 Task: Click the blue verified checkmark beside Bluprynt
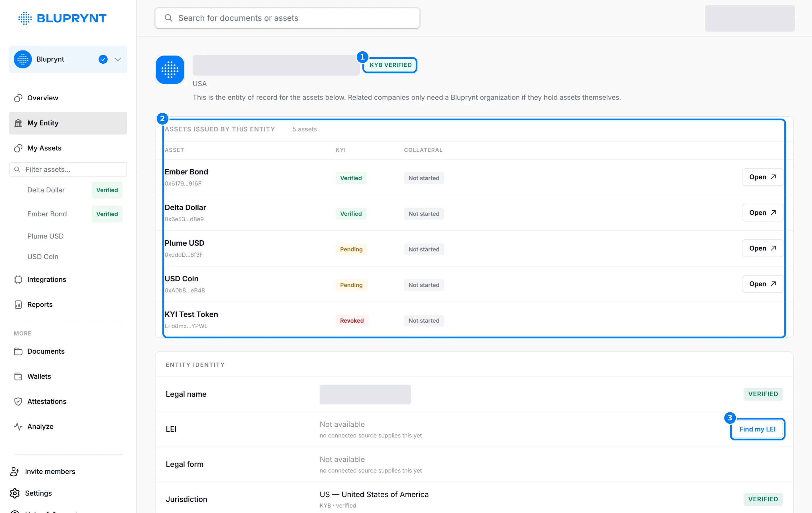(103, 59)
